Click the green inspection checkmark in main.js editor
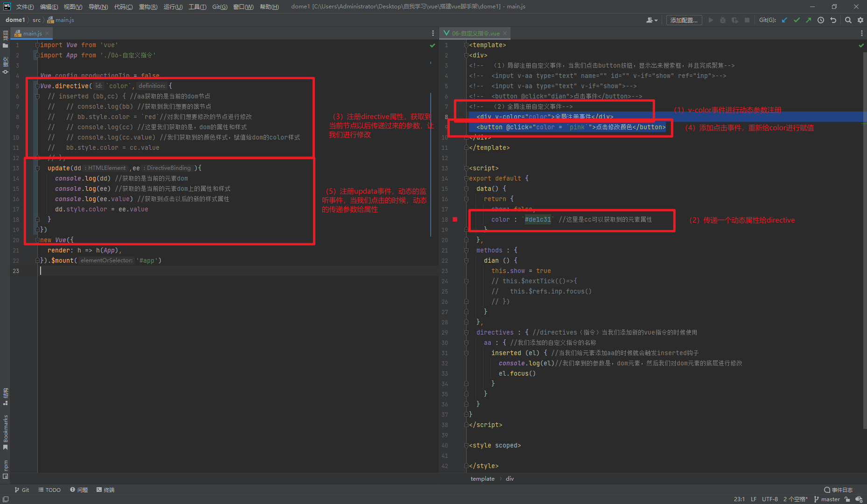867x504 pixels. pos(433,45)
